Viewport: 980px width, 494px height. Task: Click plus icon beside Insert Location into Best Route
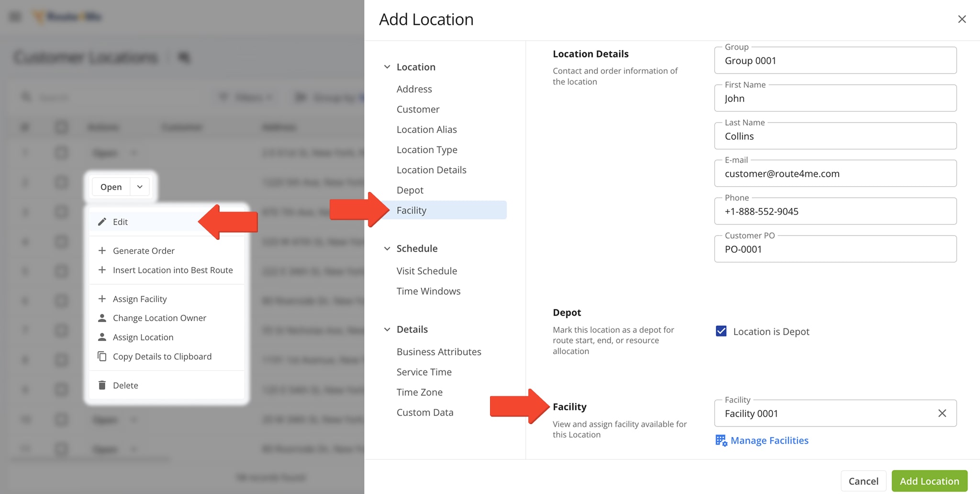(x=102, y=270)
